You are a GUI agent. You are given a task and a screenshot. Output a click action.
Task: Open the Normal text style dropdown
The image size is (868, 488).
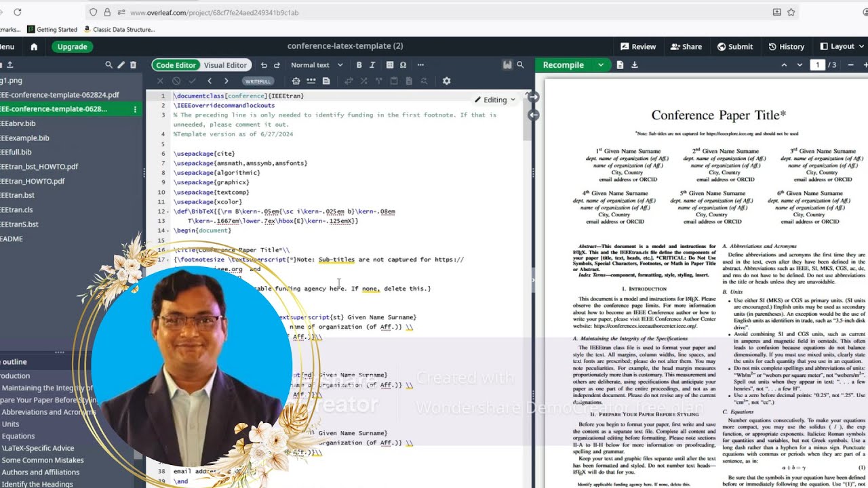314,65
